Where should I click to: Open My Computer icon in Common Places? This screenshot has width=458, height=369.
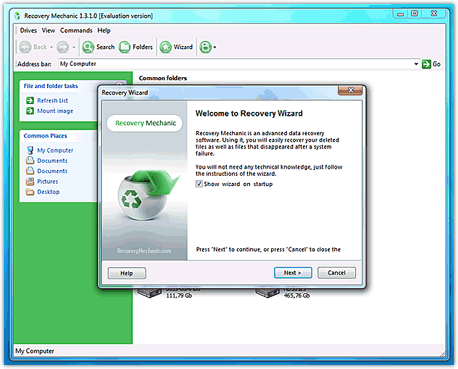[30, 150]
